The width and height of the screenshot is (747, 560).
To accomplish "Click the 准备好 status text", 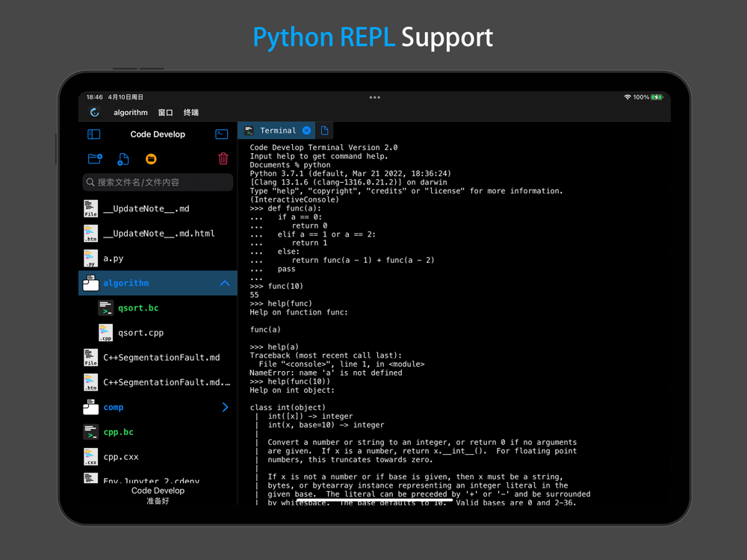I will pos(158,501).
